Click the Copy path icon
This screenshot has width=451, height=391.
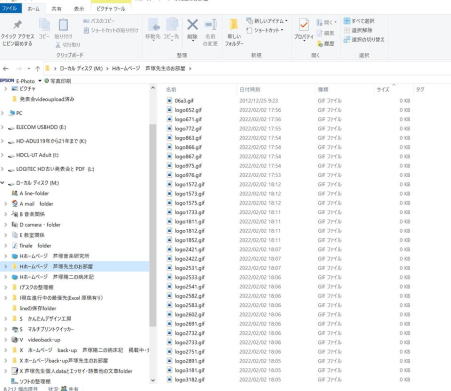click(86, 21)
